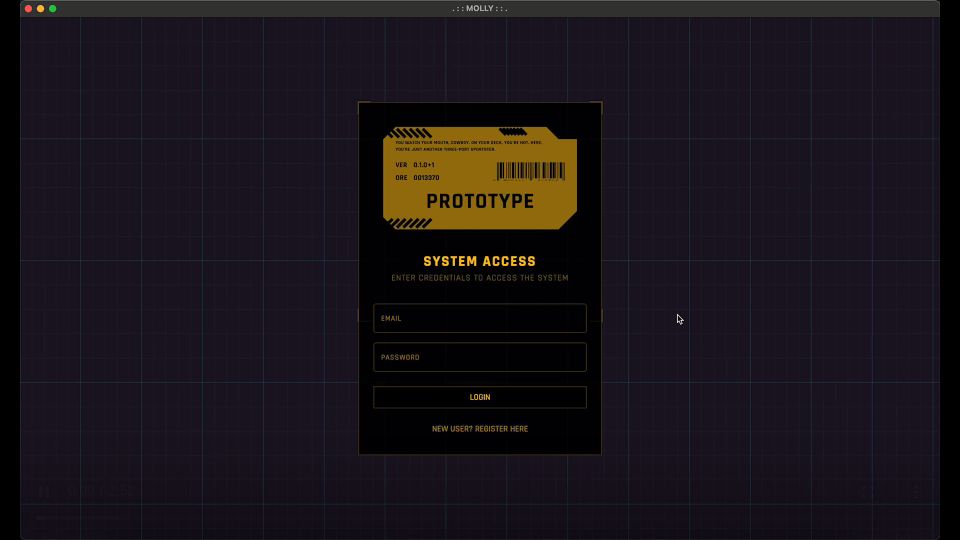The image size is (960, 540).
Task: Click 'Enter credentials to access the system' text
Action: pos(479,278)
